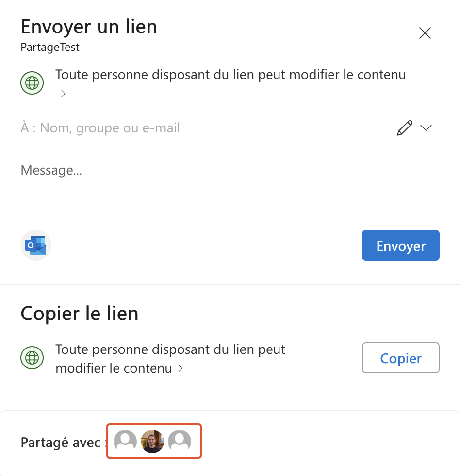Click the Copier le lien heading
The image size is (460, 476).
(x=80, y=314)
